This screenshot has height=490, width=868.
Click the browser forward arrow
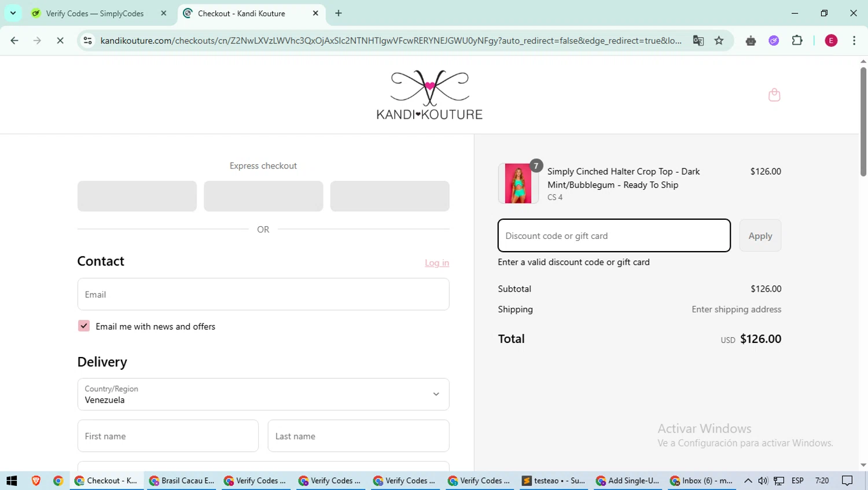37,40
